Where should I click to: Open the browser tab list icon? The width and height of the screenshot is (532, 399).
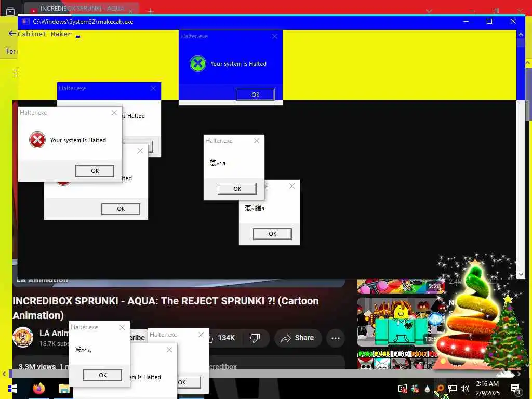(x=10, y=11)
